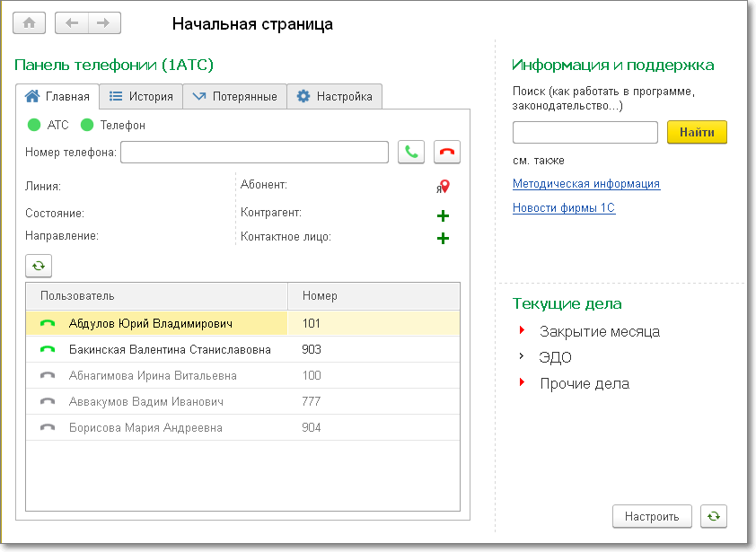Select the Бакинская Валентина Станиславовна row
This screenshot has width=756, height=552.
coord(170,349)
